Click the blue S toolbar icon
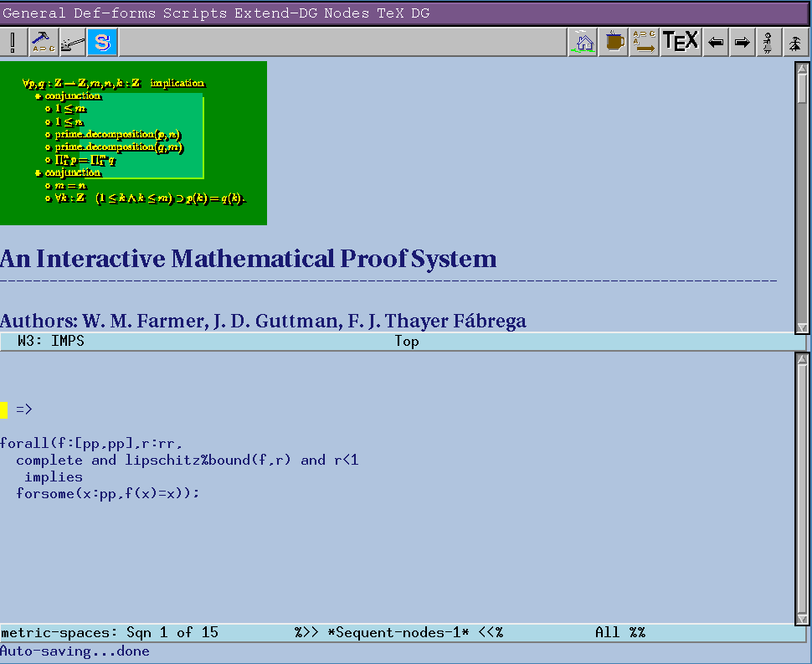 (x=102, y=42)
